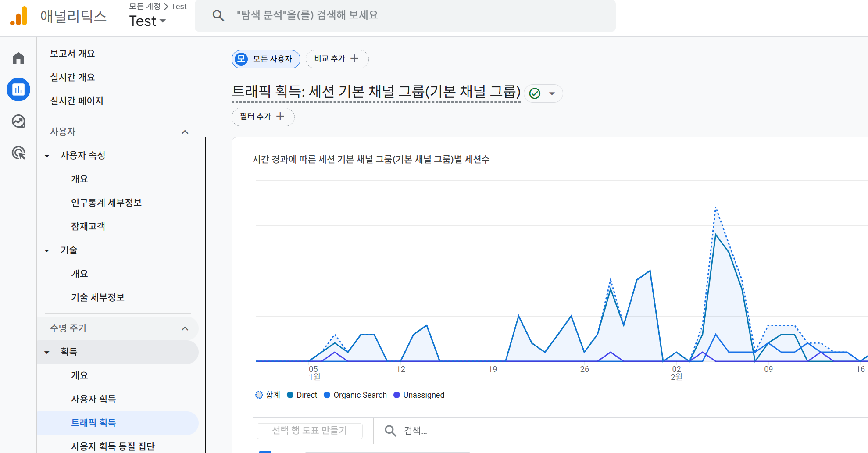This screenshot has height=453, width=868.
Task: Open 사용자 획득 report
Action: [x=93, y=399]
